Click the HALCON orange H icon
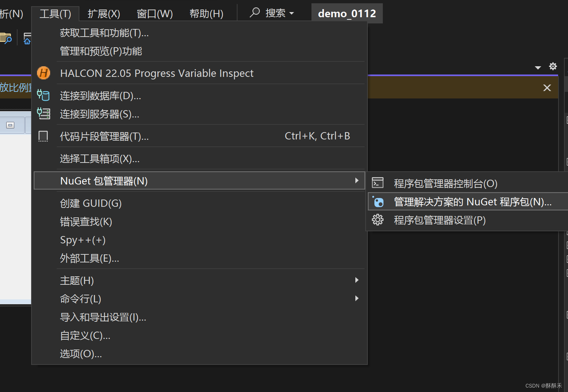Image resolution: width=568 pixels, height=392 pixels. 44,73
